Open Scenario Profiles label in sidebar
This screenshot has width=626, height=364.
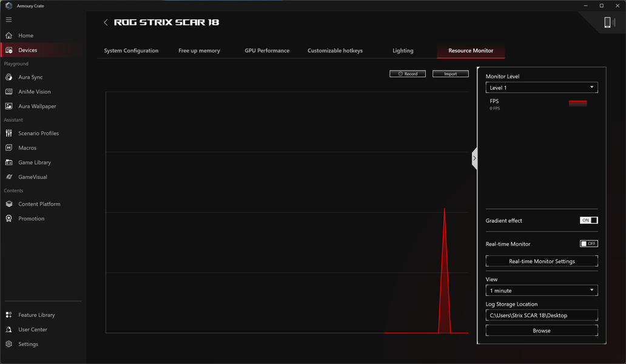[x=38, y=133]
